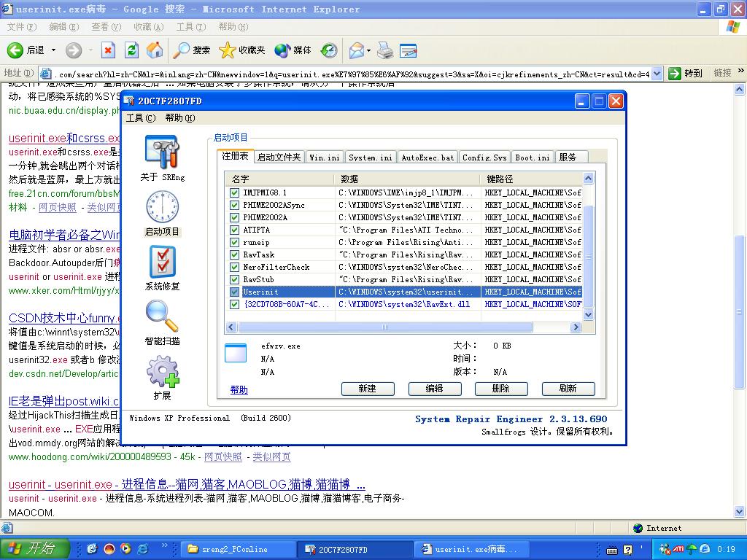Screen dimensions: 747x560
Task: Open SREng Tools (工具) menu
Action: [x=140, y=117]
